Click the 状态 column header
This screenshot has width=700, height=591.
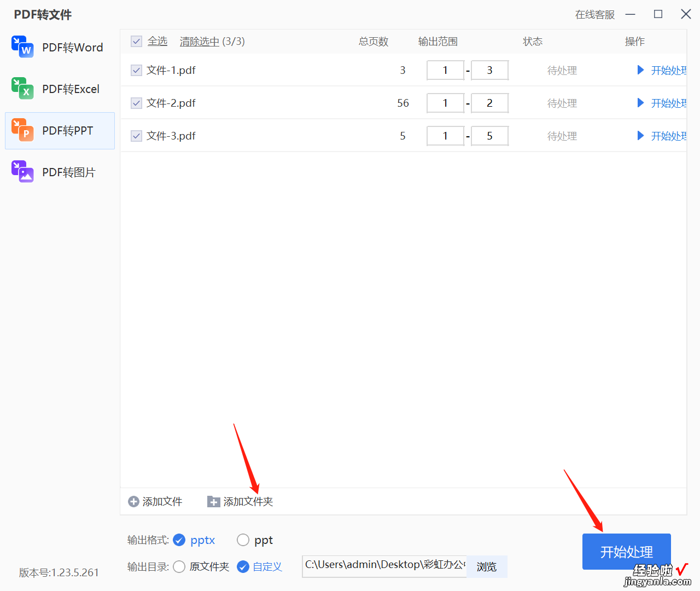click(533, 42)
